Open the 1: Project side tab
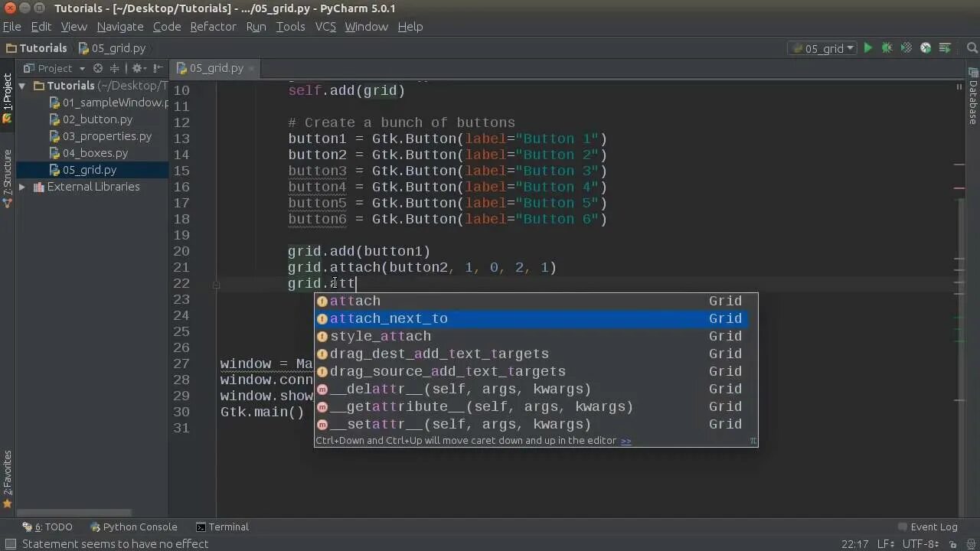This screenshot has width=980, height=551. [x=7, y=98]
